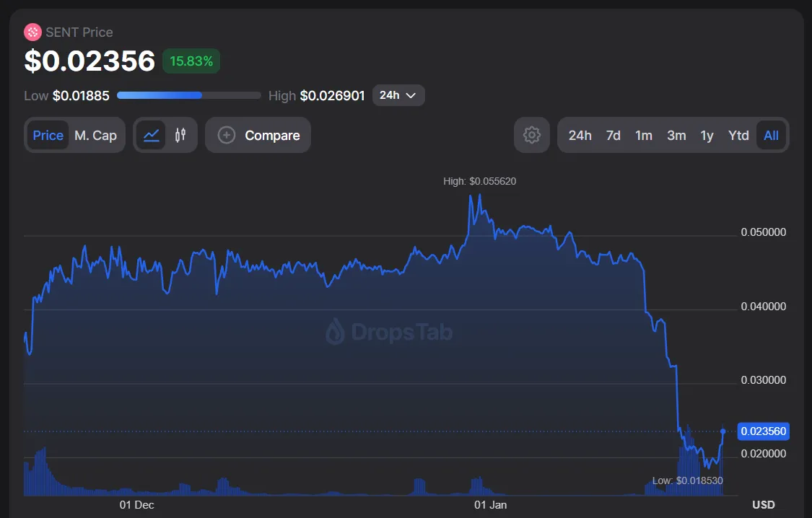This screenshot has height=518, width=812.
Task: Click the SENT coin logo icon
Action: point(32,32)
